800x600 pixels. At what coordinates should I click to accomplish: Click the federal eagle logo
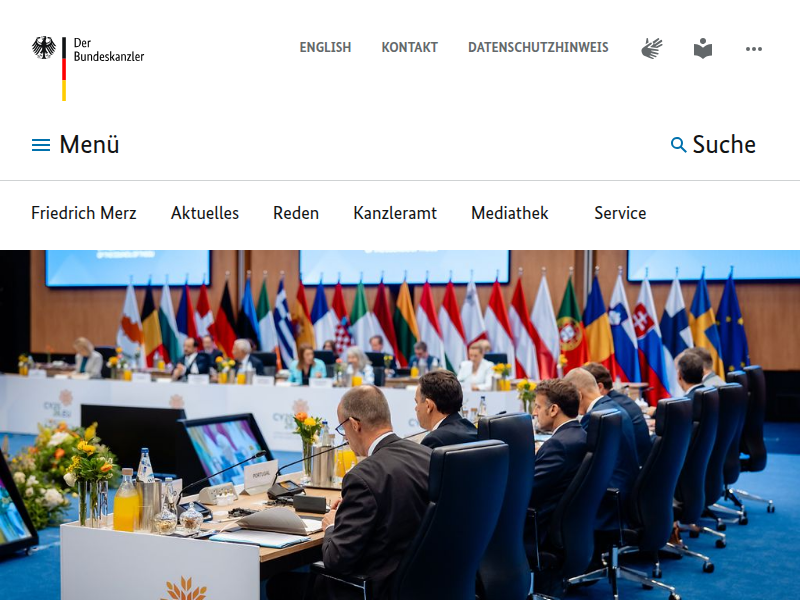coord(44,47)
